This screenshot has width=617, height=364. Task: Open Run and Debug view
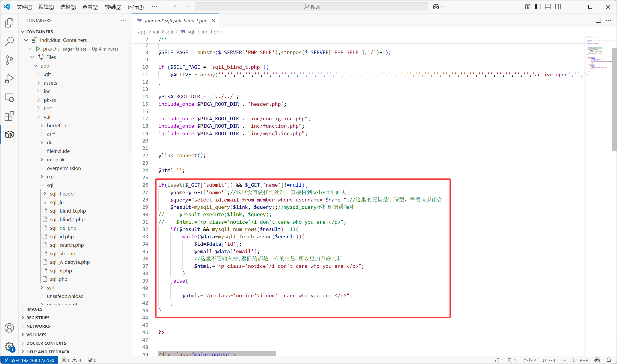pyautogui.click(x=9, y=79)
